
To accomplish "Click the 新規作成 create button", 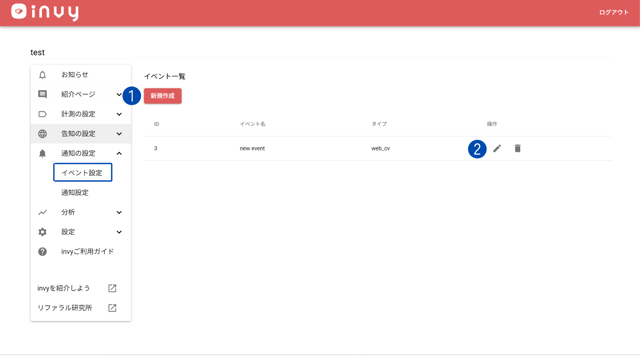I will coord(163,96).
